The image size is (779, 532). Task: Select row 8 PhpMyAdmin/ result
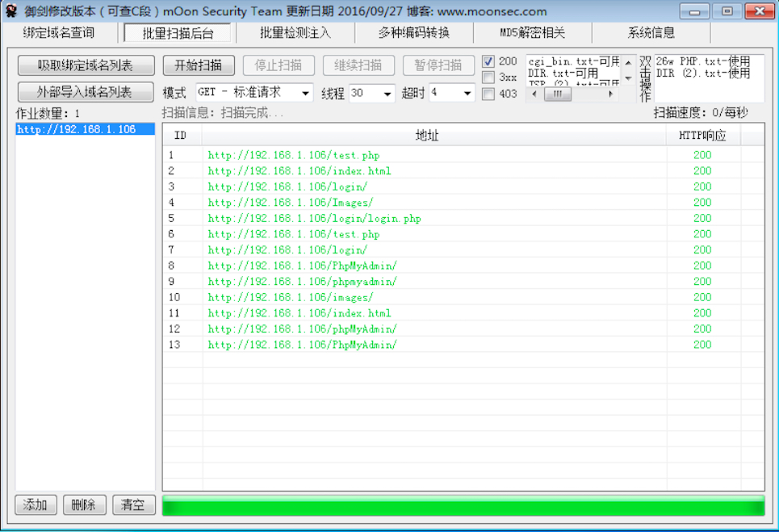(463, 266)
